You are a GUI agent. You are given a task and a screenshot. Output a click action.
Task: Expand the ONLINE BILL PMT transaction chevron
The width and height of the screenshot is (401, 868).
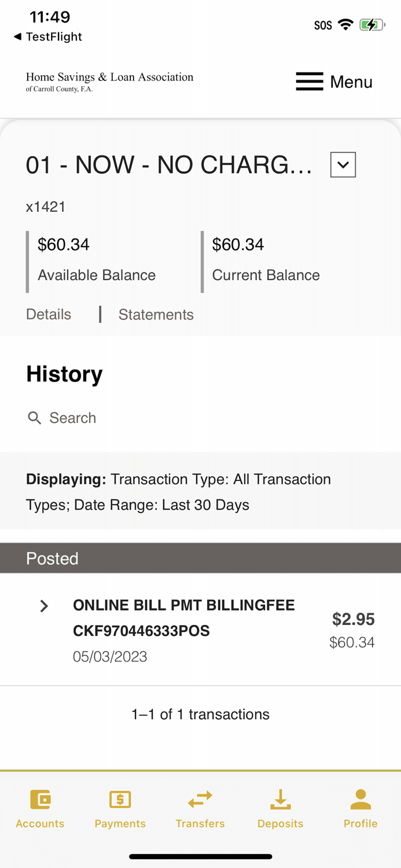(x=44, y=606)
